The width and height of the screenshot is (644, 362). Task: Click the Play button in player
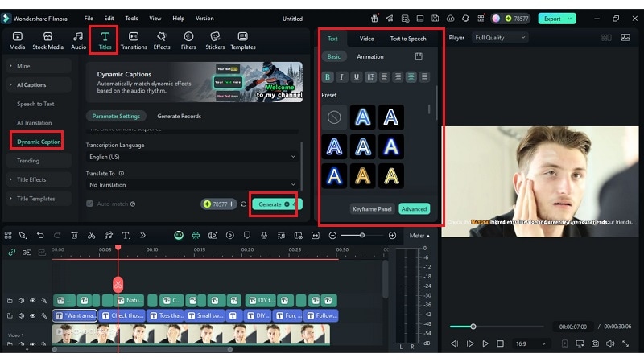coord(485,343)
